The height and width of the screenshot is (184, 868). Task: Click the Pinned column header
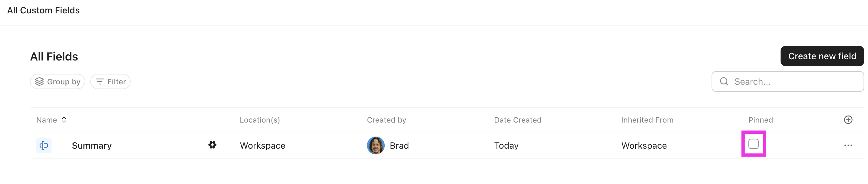pos(761,119)
